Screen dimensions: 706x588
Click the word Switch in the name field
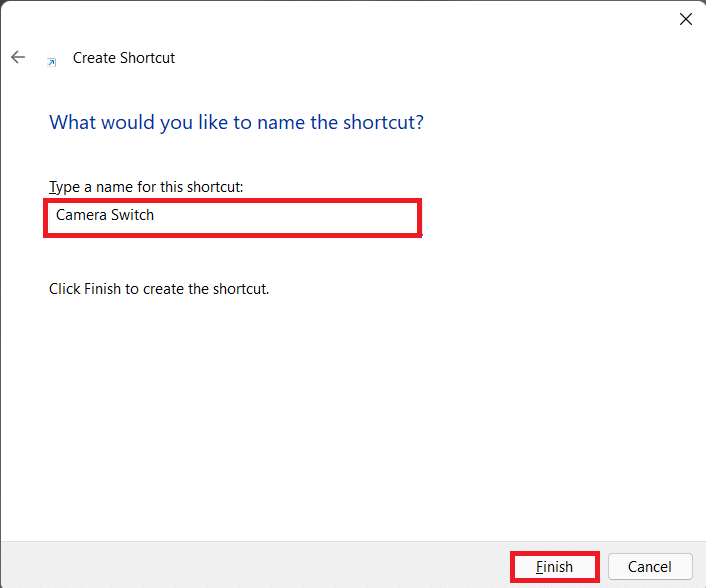[x=133, y=215]
